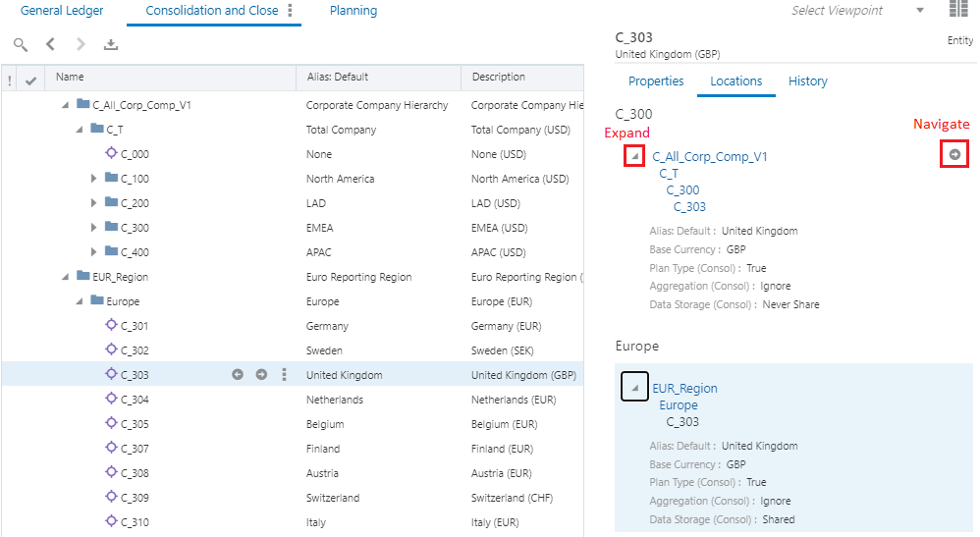
Task: Click the C_200 folder icon
Action: 111,202
